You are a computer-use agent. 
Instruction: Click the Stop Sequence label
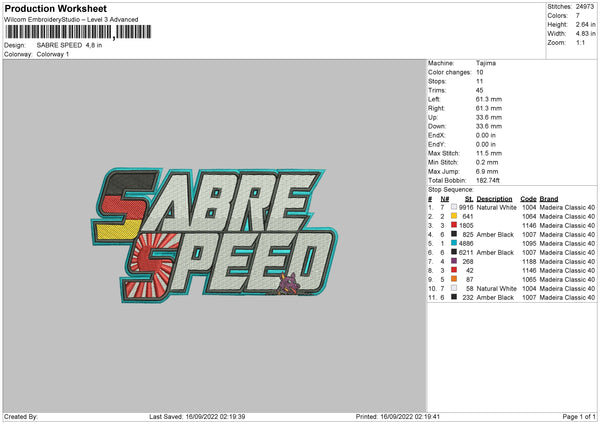click(x=453, y=188)
